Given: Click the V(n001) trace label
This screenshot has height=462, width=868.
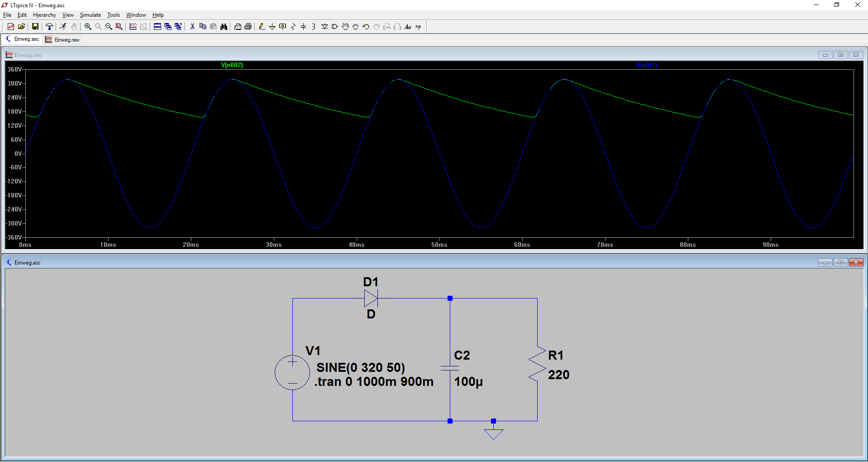Looking at the screenshot, I should [x=646, y=65].
